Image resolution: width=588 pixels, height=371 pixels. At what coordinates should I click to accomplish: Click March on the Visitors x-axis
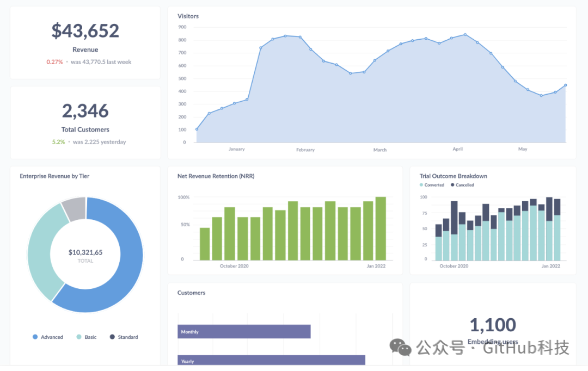coord(380,150)
